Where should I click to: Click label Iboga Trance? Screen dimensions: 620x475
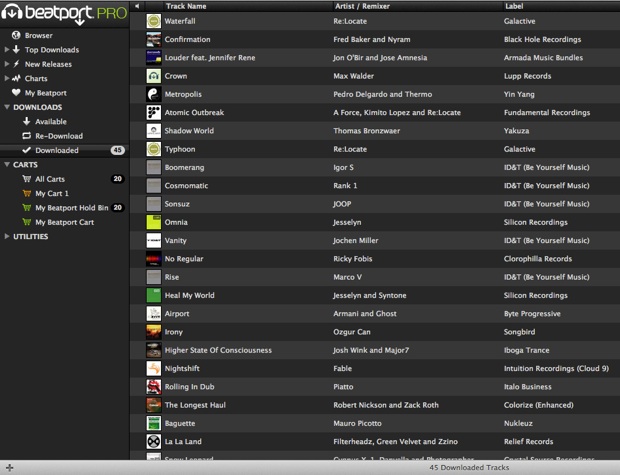(527, 350)
